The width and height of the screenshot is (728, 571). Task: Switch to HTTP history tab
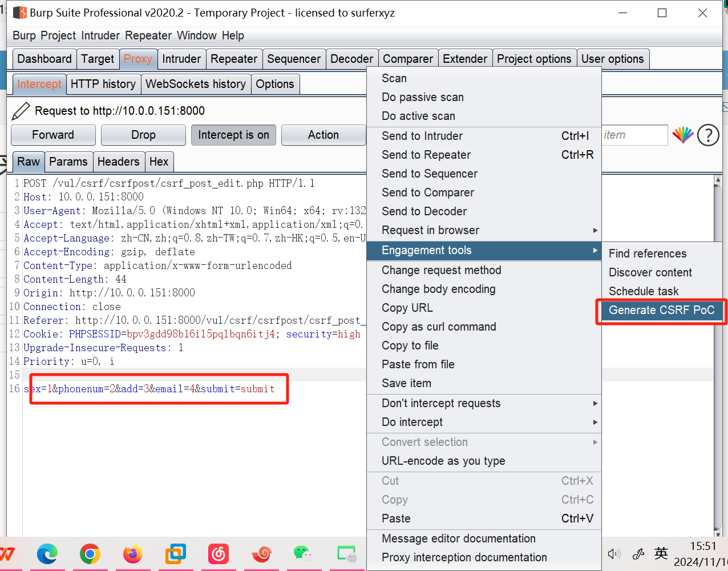coord(103,84)
